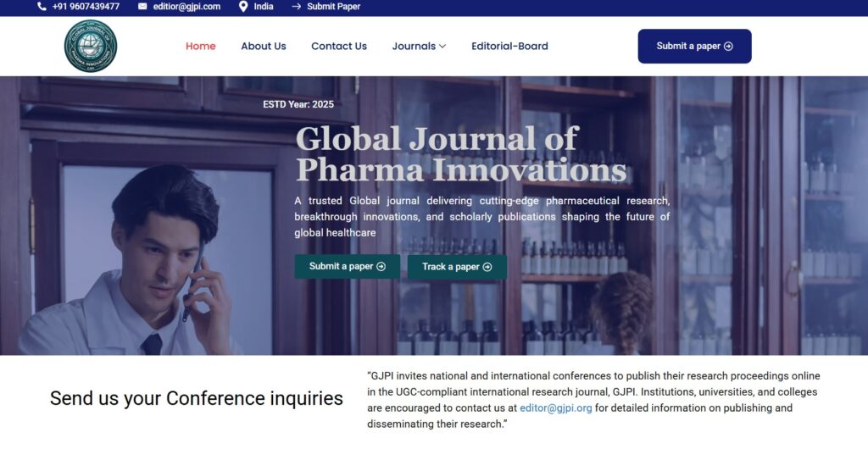This screenshot has height=449, width=868.
Task: Open the Contact Us page
Action: (x=338, y=47)
